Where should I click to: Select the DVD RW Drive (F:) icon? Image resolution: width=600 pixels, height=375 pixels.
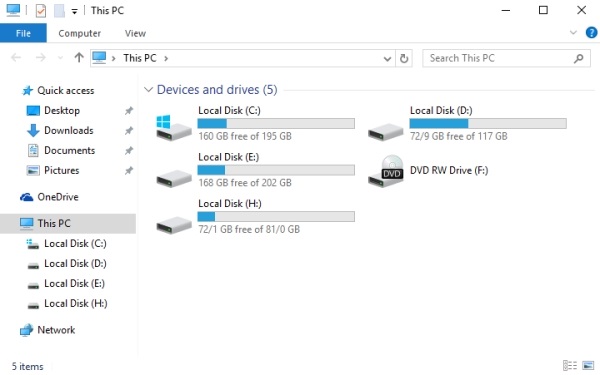386,171
